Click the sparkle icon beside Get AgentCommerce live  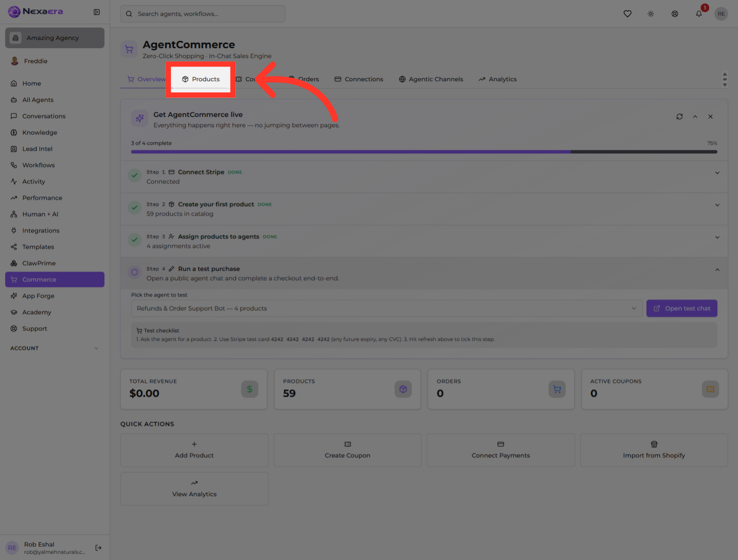(140, 118)
